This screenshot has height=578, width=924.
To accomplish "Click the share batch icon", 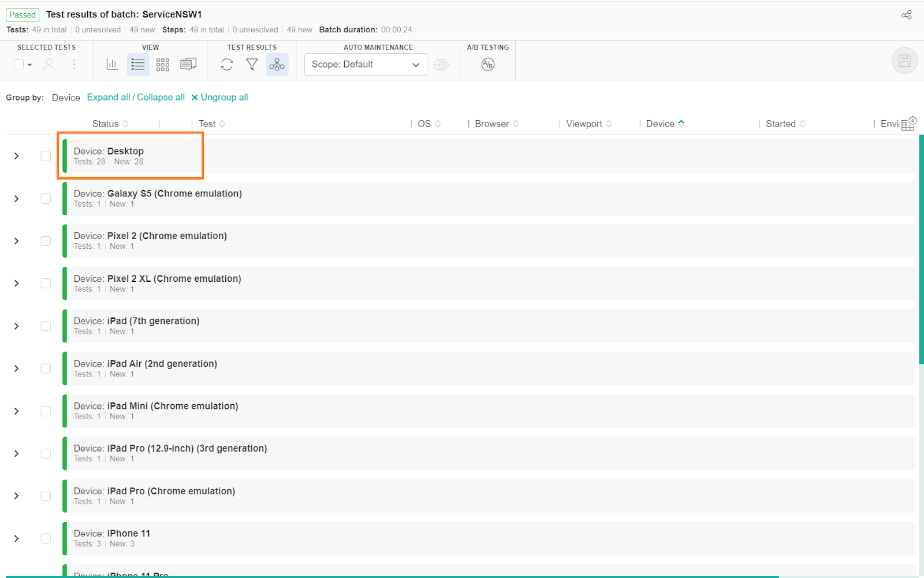I will pos(906,15).
